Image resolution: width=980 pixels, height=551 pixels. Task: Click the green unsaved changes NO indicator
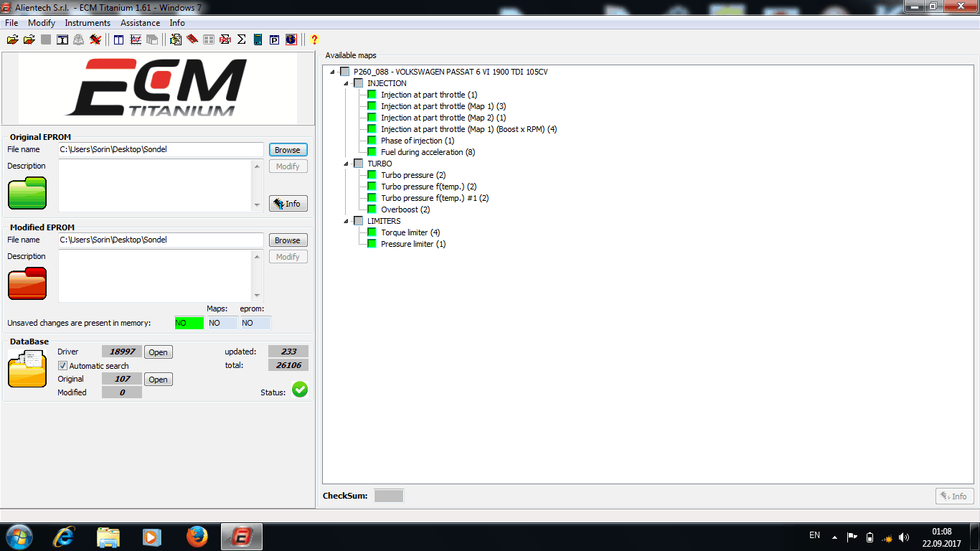189,323
